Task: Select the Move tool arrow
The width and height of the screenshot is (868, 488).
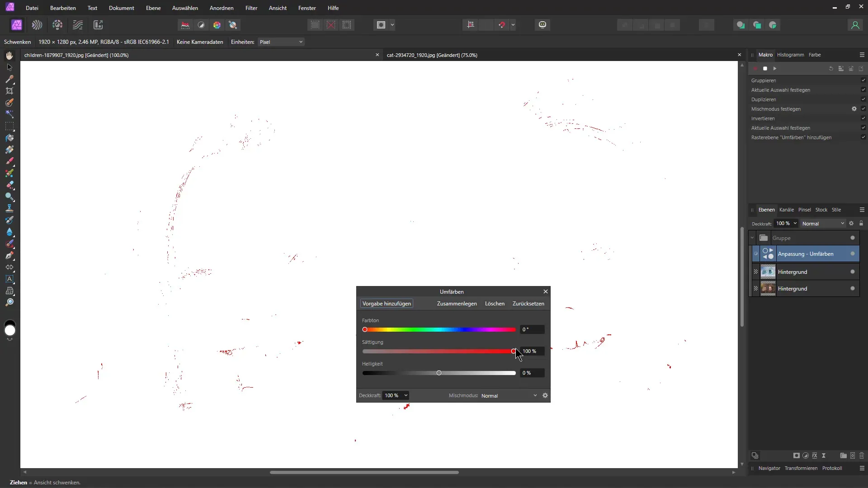Action: coord(9,67)
